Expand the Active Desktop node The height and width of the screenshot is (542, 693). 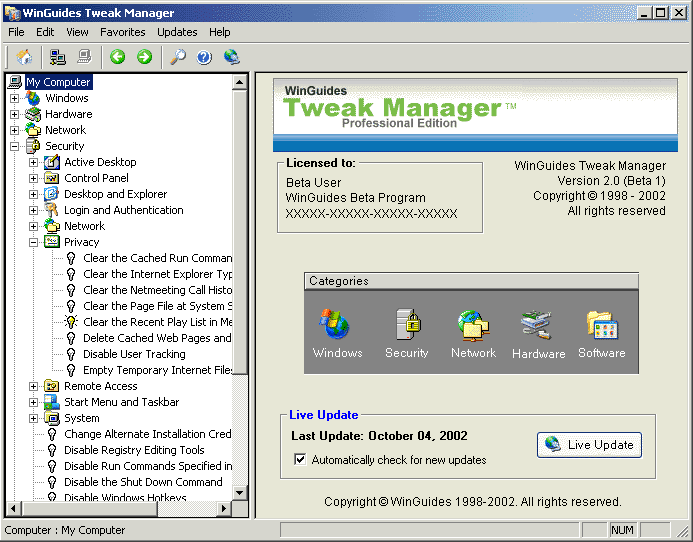[x=34, y=162]
